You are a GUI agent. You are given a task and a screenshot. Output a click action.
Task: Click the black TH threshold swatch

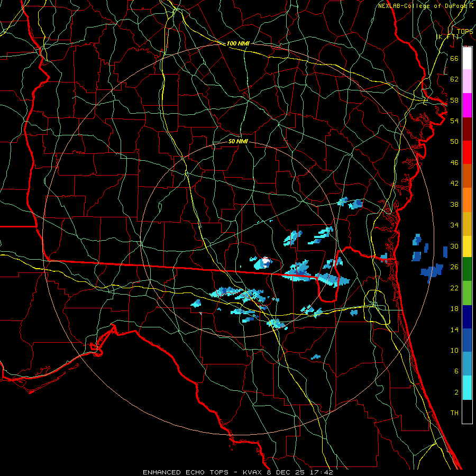tap(467, 411)
